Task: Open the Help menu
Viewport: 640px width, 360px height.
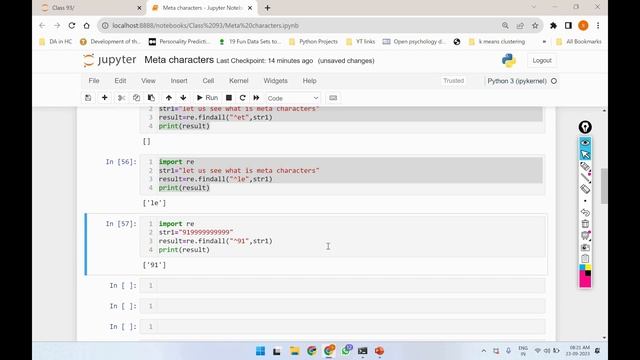Action: click(309, 81)
